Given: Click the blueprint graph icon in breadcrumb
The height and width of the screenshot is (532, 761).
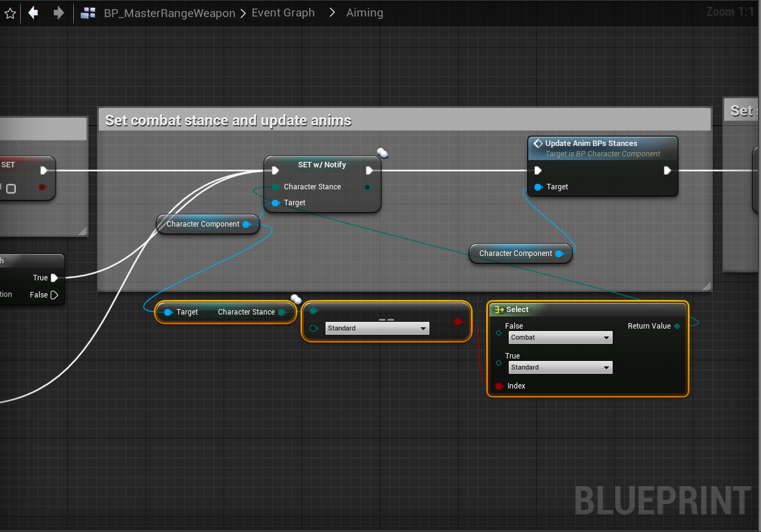Looking at the screenshot, I should pos(88,13).
